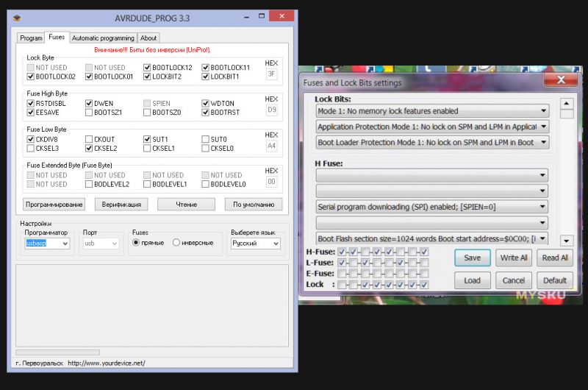Image resolution: width=588 pixels, height=390 pixels.
Task: Switch to the Program tab
Action: tap(31, 38)
